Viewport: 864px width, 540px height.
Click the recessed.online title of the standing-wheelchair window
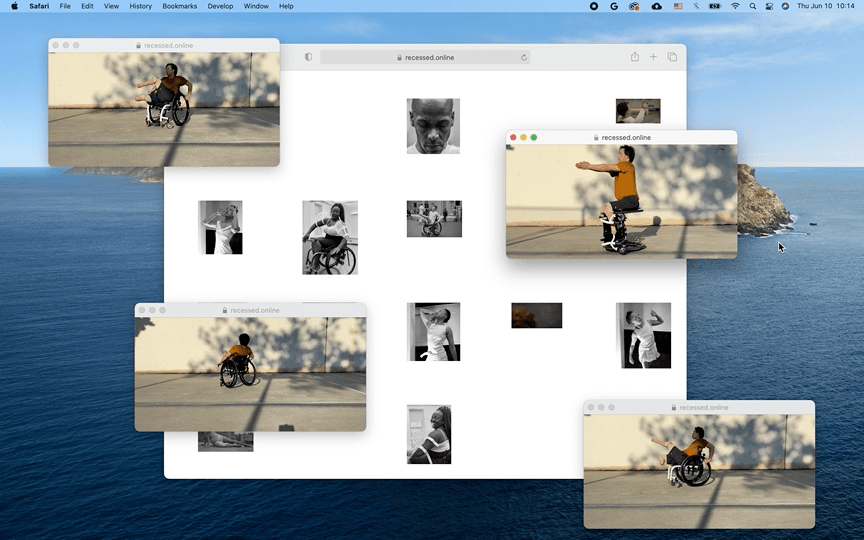(626, 137)
